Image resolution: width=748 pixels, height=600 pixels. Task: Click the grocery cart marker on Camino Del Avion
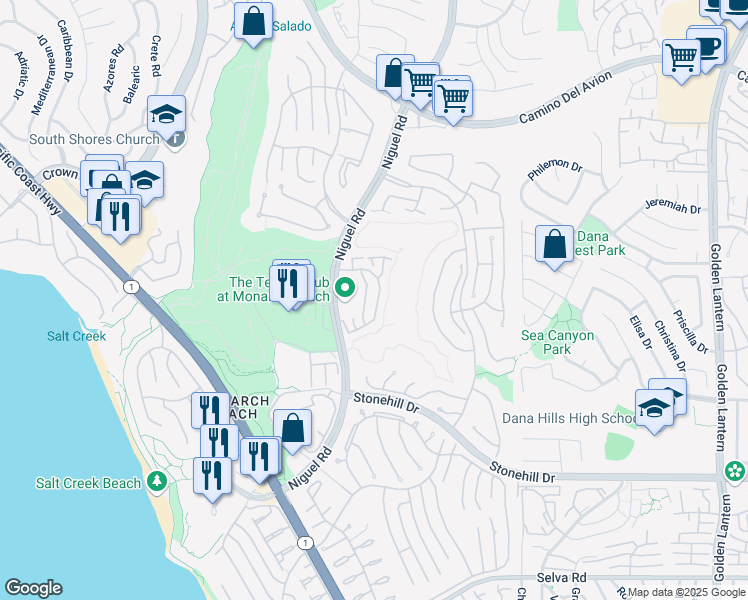coord(453,100)
